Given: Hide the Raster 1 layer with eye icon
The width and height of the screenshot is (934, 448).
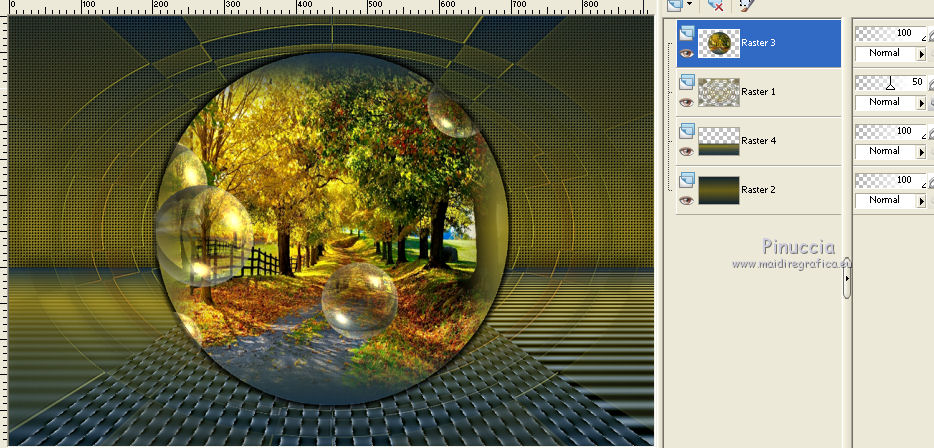Looking at the screenshot, I should [x=687, y=102].
